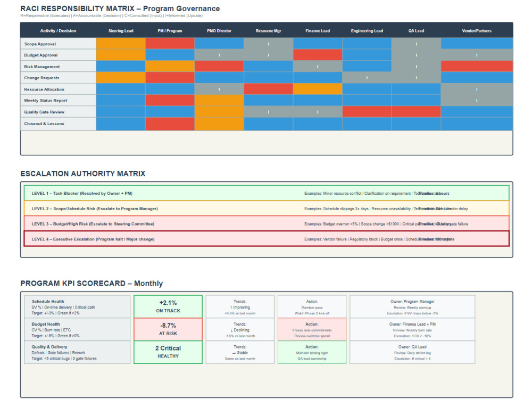Click the Declining trend cell
This screenshot has height=399, width=532.
pos(240,329)
